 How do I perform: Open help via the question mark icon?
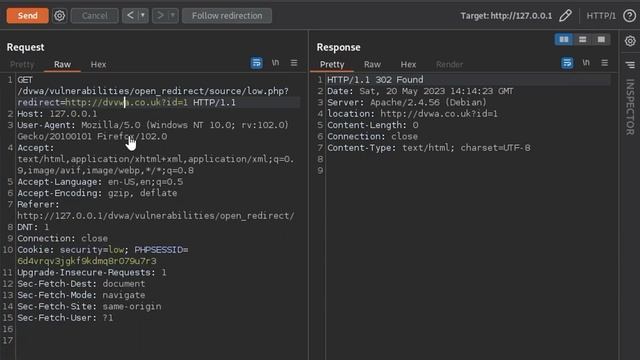pos(630,16)
